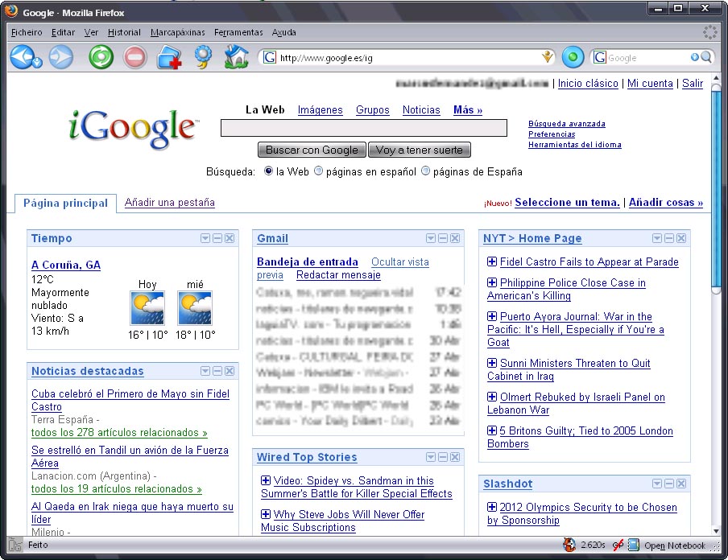Click the Salir link
This screenshot has height=560, width=728.
(693, 84)
